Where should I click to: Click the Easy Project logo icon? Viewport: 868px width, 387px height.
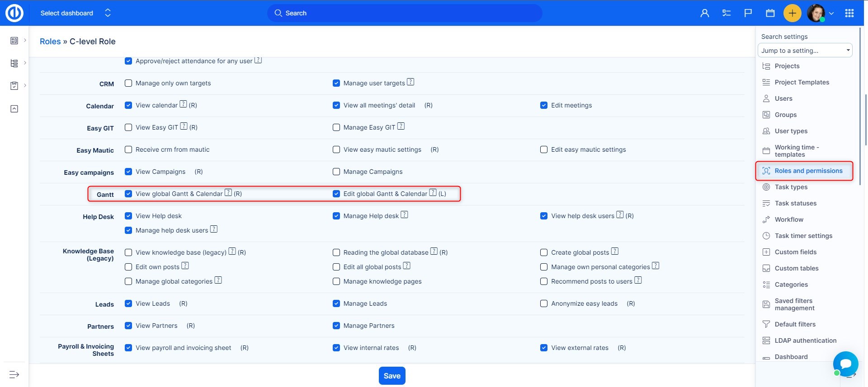point(14,13)
